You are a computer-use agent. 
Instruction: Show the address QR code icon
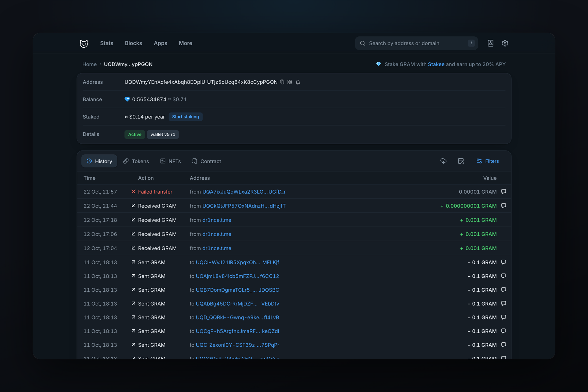click(x=290, y=82)
